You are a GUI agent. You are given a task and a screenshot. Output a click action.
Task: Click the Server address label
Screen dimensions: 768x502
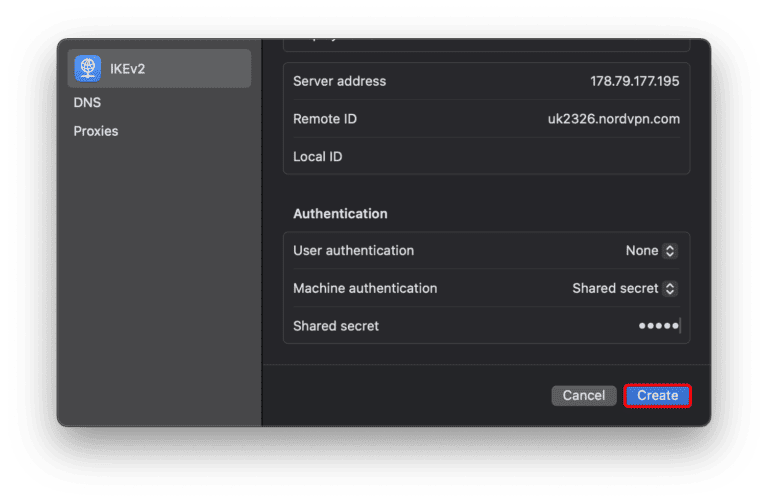339,81
